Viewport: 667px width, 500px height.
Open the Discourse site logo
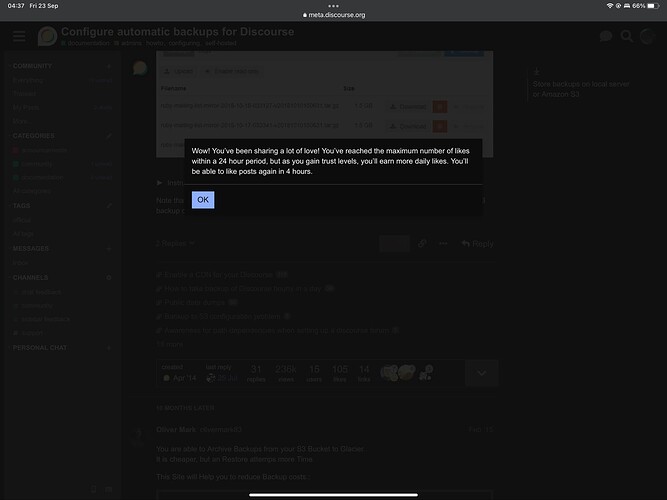[x=47, y=36]
